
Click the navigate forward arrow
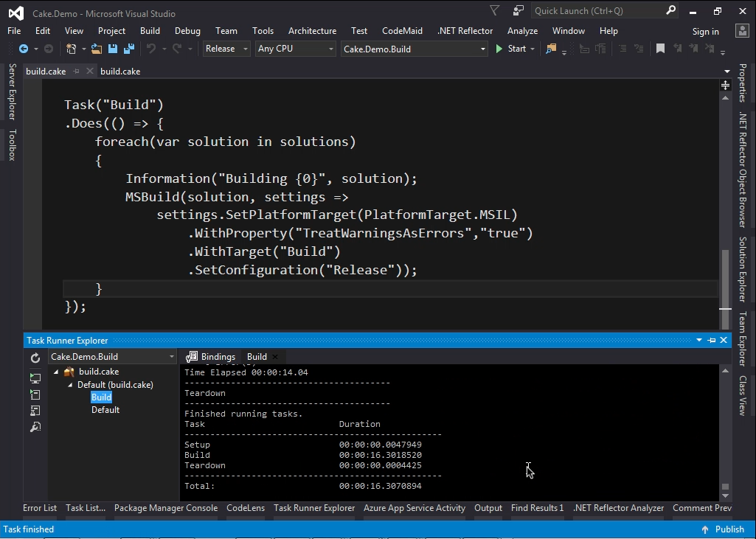tap(48, 49)
